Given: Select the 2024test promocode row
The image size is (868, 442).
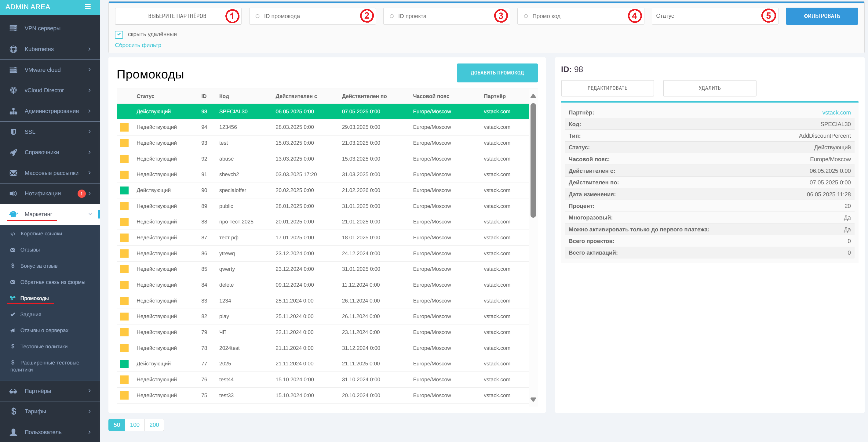Looking at the screenshot, I should [x=323, y=348].
